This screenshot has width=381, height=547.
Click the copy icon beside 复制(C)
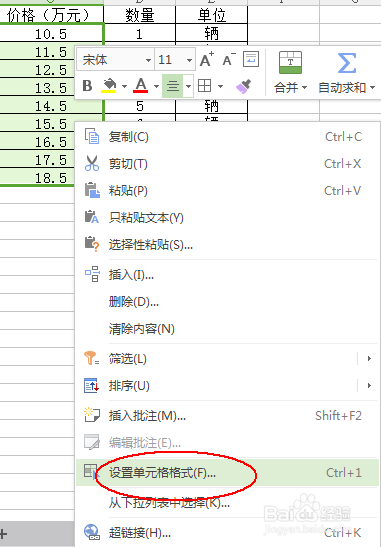coord(92,136)
